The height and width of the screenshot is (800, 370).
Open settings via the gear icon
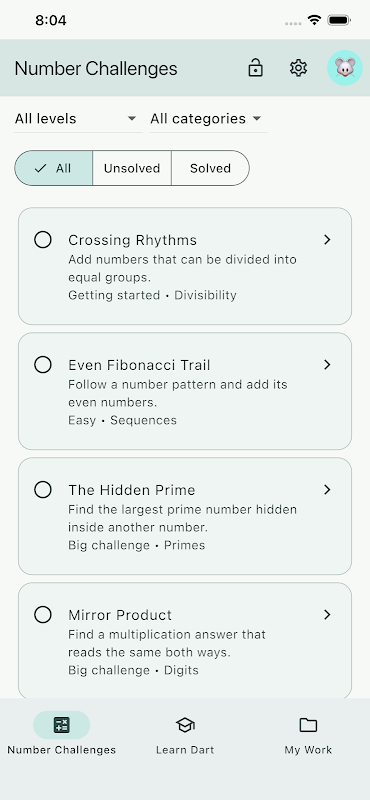(298, 68)
